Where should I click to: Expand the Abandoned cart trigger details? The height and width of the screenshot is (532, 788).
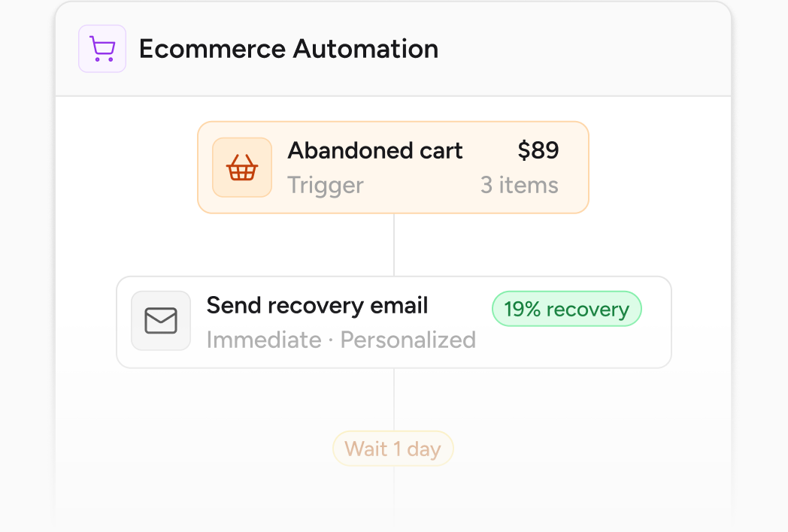392,167
